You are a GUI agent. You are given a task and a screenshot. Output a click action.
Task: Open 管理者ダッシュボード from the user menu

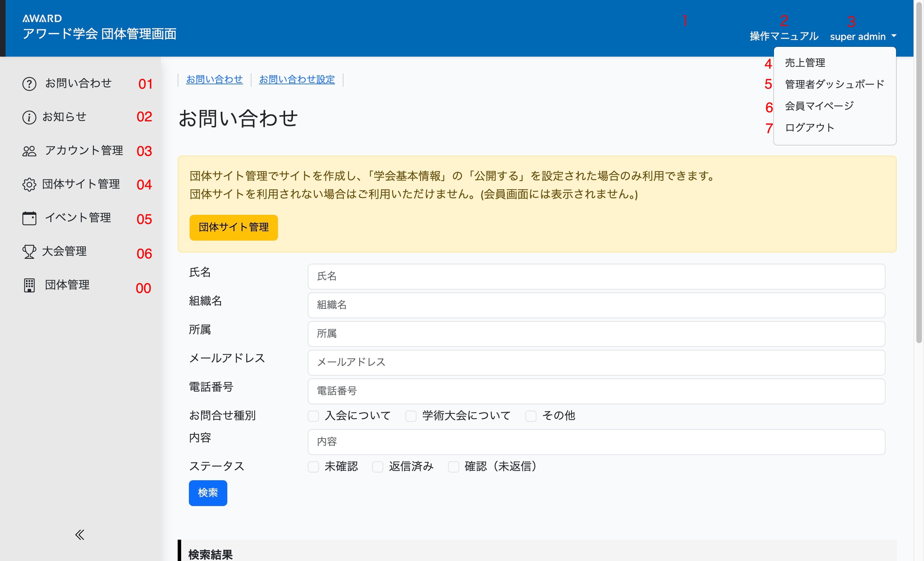(834, 84)
